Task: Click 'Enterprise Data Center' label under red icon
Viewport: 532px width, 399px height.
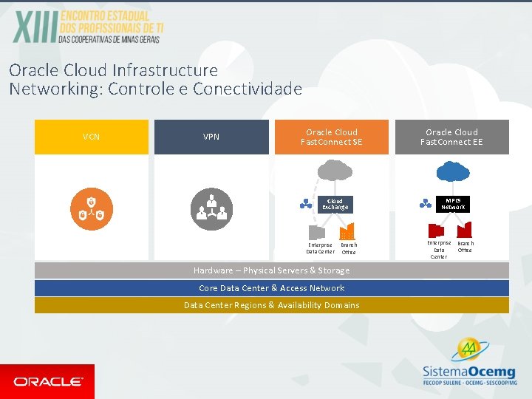Action: 439,250
